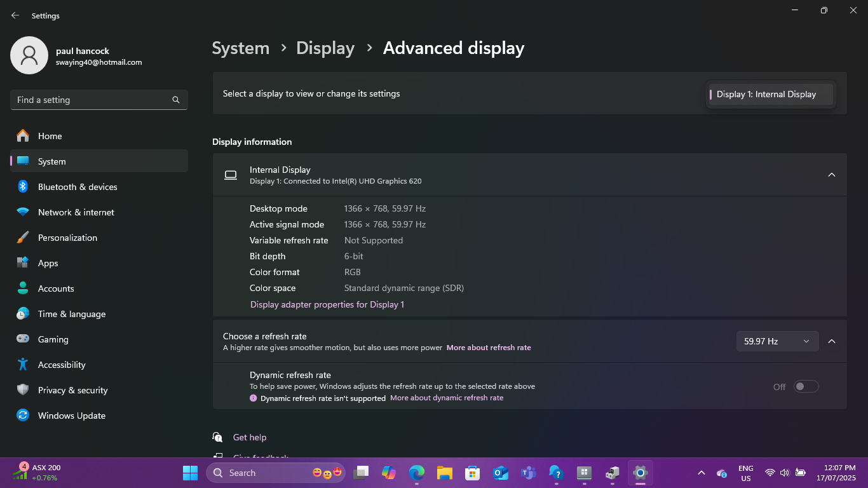The image size is (868, 488).
Task: Click the battery tray icon
Action: click(801, 473)
